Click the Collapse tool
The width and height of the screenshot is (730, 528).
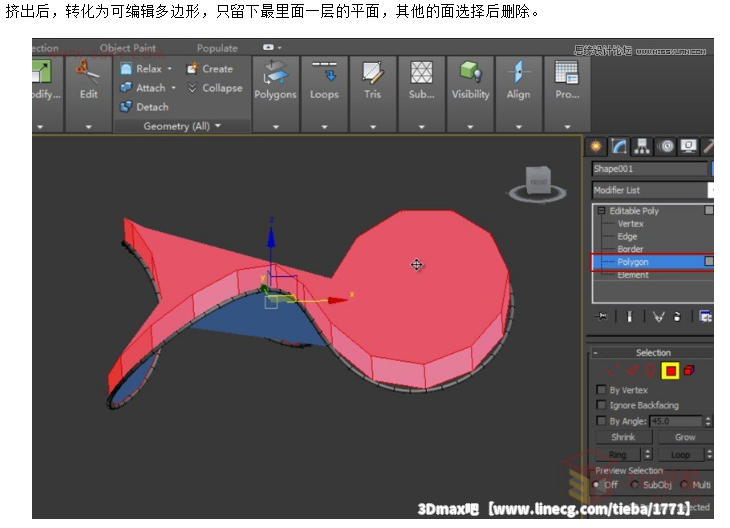(x=215, y=88)
